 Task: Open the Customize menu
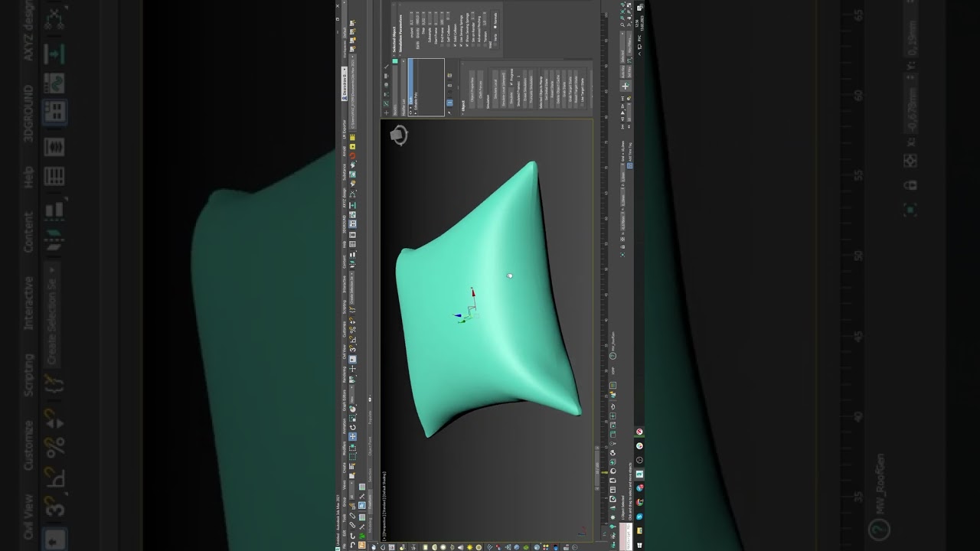[345, 329]
